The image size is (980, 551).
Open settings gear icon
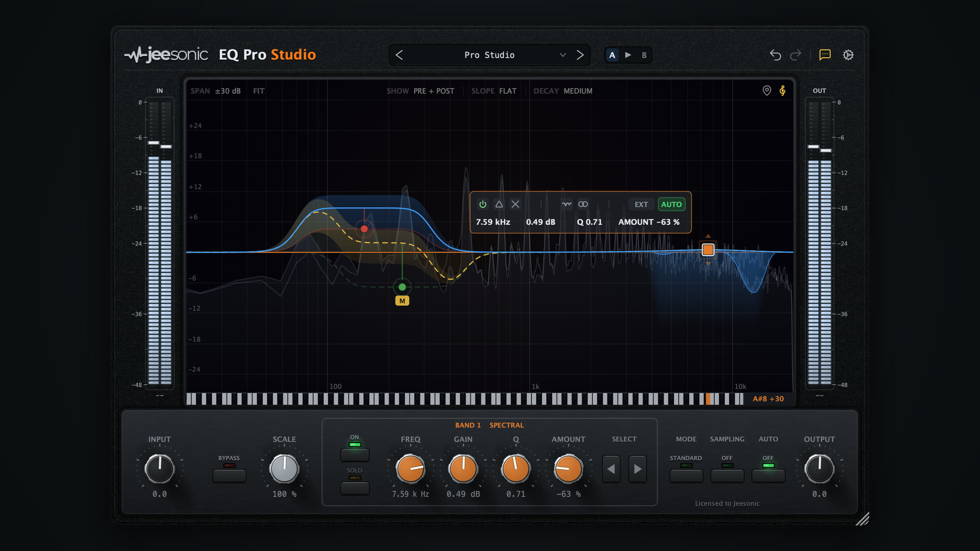848,55
